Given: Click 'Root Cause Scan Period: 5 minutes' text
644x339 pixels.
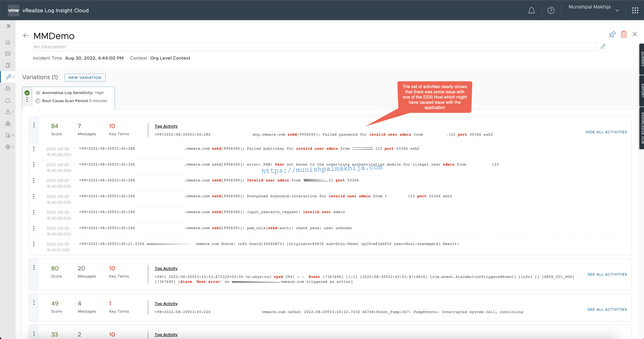Looking at the screenshot, I should pos(75,101).
